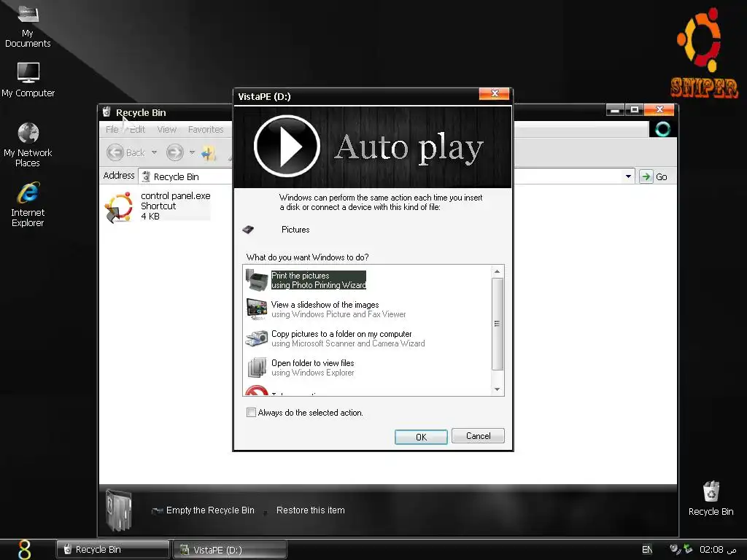Select Copy pictures to a folder option
The image size is (747, 560).
348,338
